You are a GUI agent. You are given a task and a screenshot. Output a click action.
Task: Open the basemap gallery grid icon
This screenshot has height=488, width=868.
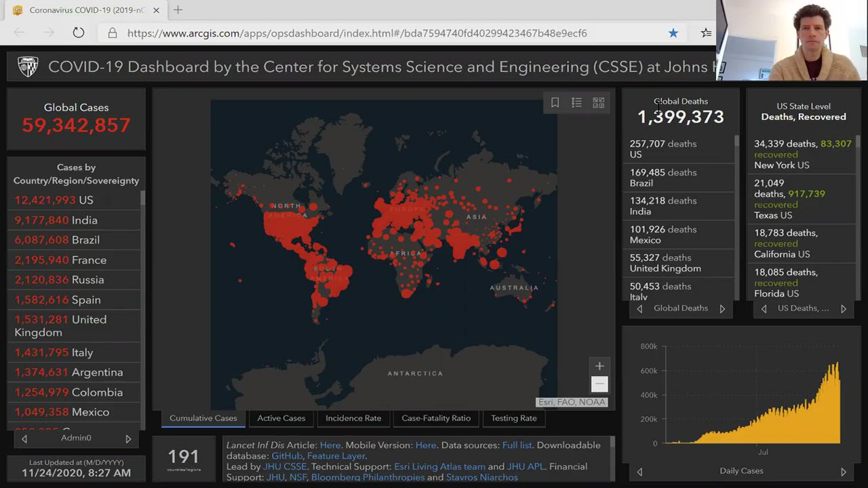pos(598,102)
